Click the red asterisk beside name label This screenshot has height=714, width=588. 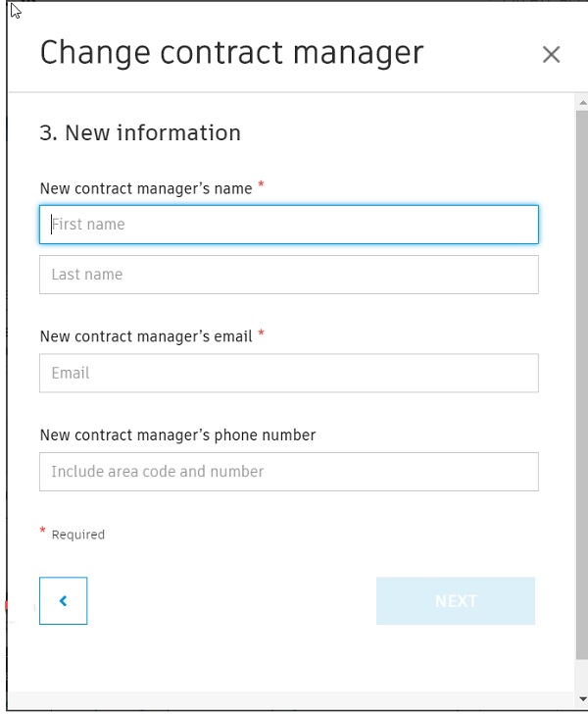coord(262,185)
